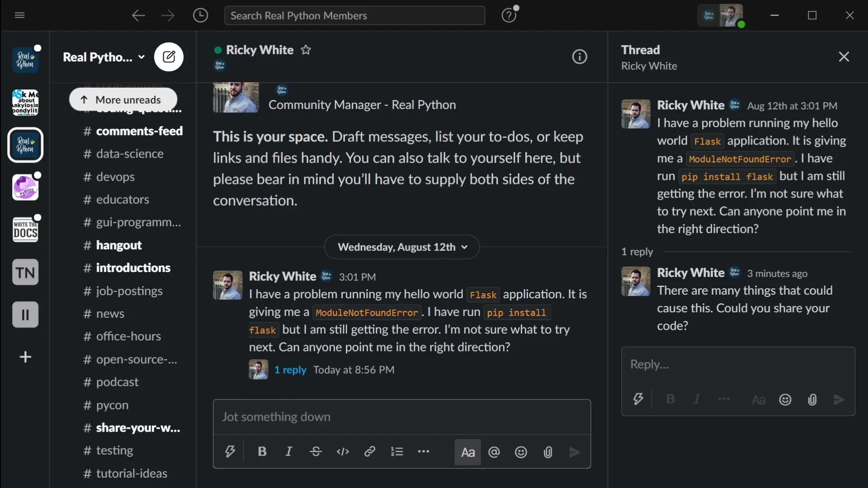Open the 1 reply thread link
Viewport: 868px width, 488px height.
[x=290, y=370]
